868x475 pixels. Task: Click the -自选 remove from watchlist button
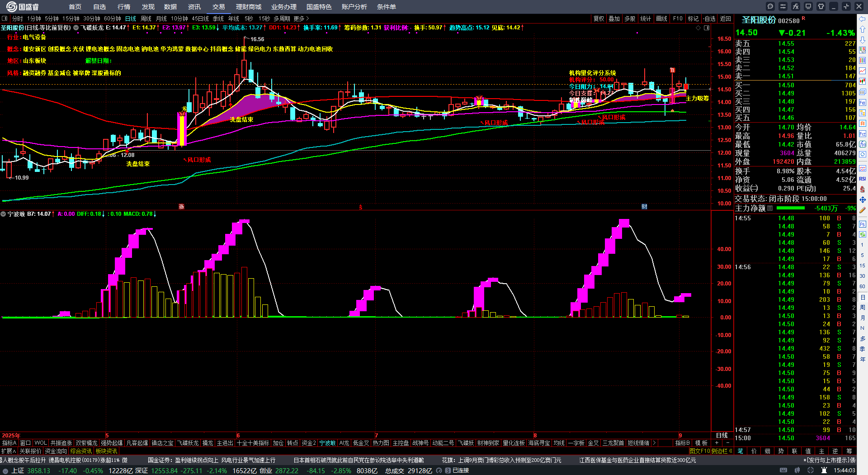pos(709,19)
